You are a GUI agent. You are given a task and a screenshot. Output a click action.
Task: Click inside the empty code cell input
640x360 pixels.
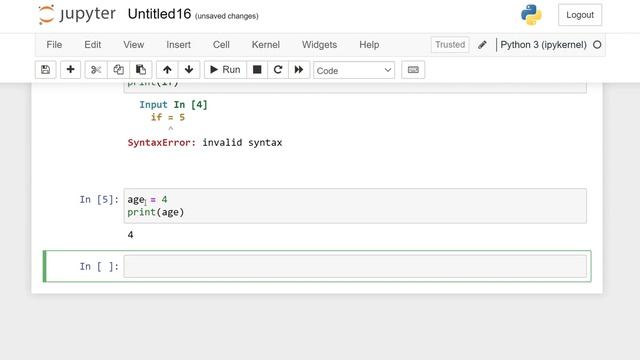point(355,266)
